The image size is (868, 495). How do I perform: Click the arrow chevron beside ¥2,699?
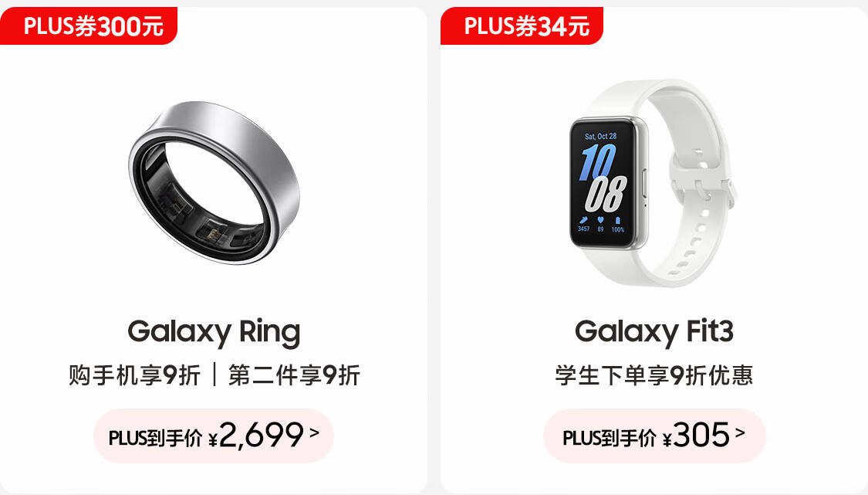(315, 432)
